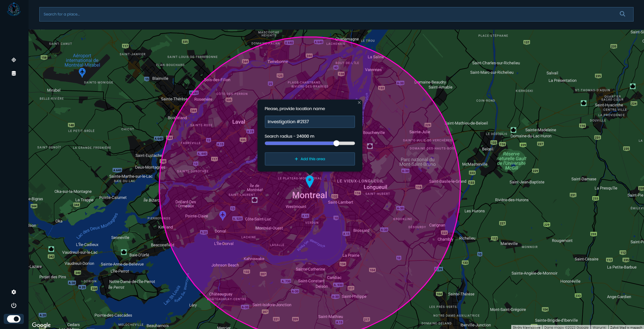The height and width of the screenshot is (329, 644).
Task: Toggle the dark mode switch
Action: (14, 319)
